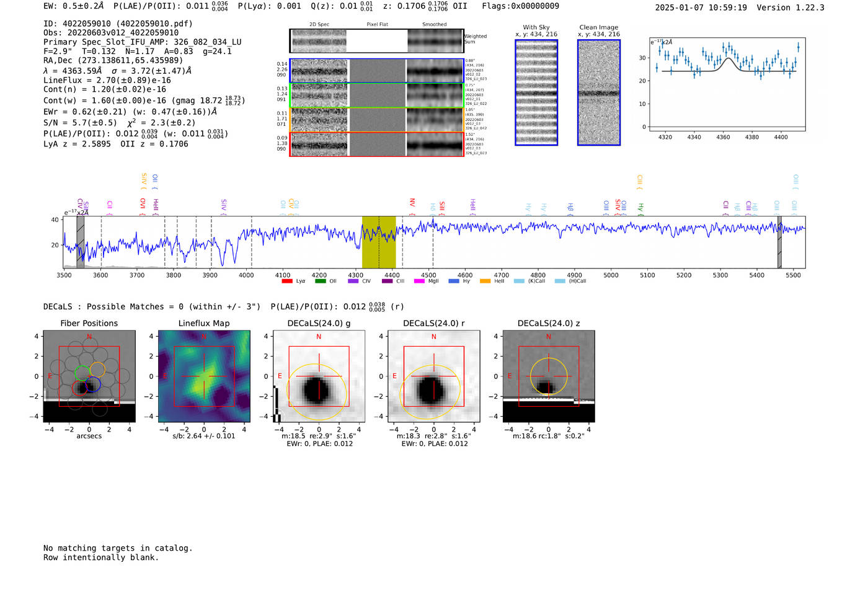Screen dimensions: 868x591
Task: Click the No matching targets in catalog text
Action: [118, 548]
